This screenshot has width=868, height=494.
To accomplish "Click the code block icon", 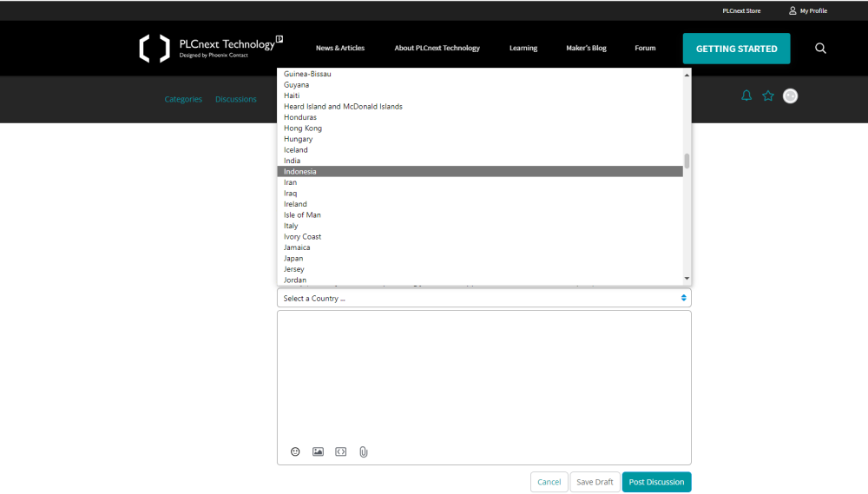I will pyautogui.click(x=341, y=452).
